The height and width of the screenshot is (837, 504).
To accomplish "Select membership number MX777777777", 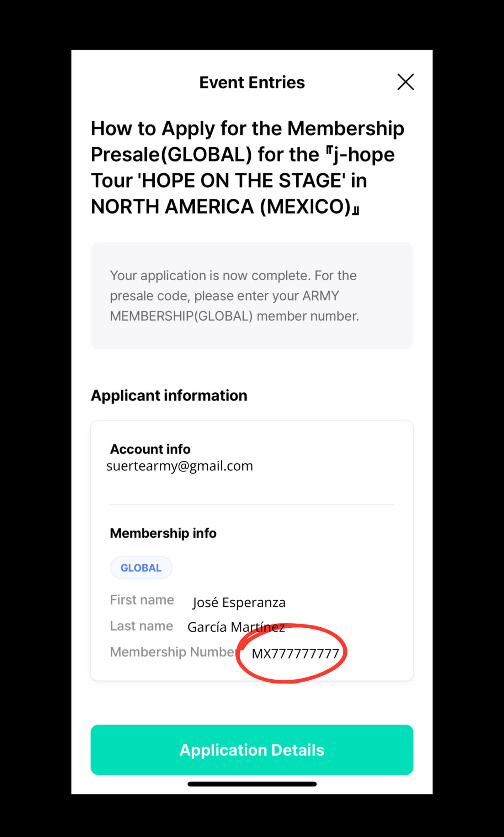I will click(295, 654).
